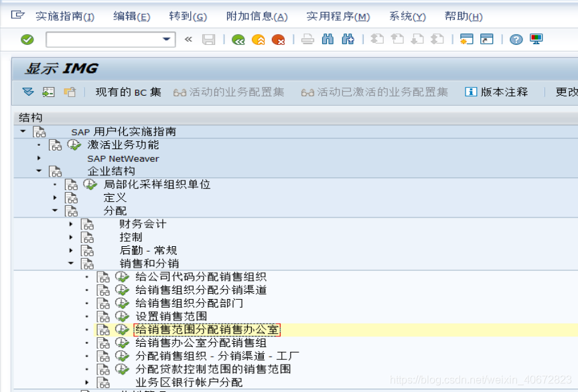Collapse the 企业结构 node

[39, 171]
